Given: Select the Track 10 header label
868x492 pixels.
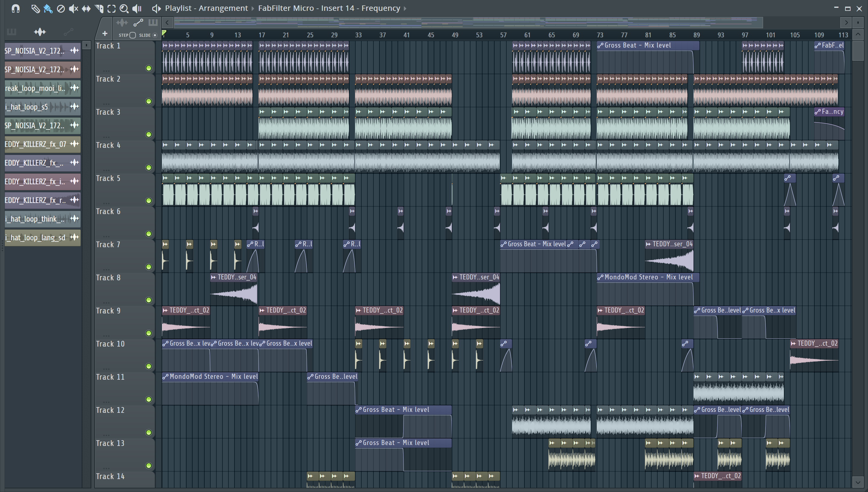Looking at the screenshot, I should pos(110,344).
